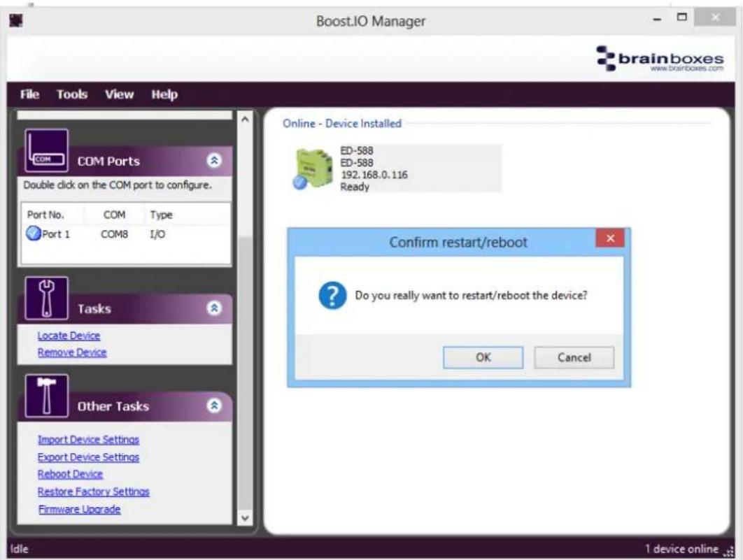Viewport: 743px width, 560px height.
Task: Close the Confirm restart/reboot dialog
Action: click(x=610, y=238)
